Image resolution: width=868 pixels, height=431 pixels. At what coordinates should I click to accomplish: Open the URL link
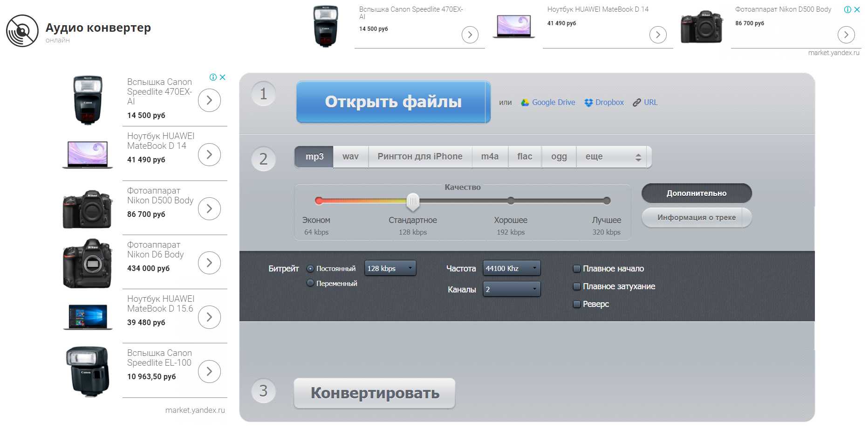click(650, 103)
